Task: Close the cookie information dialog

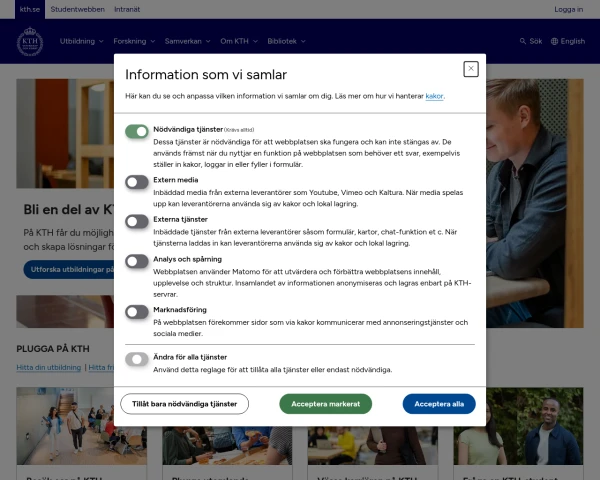Action: pos(470,69)
